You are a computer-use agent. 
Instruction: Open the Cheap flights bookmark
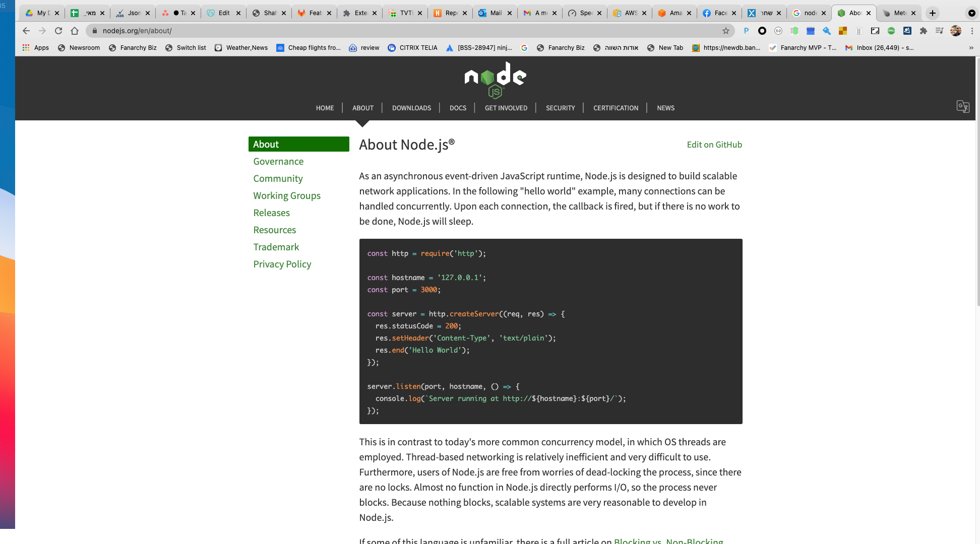(309, 48)
